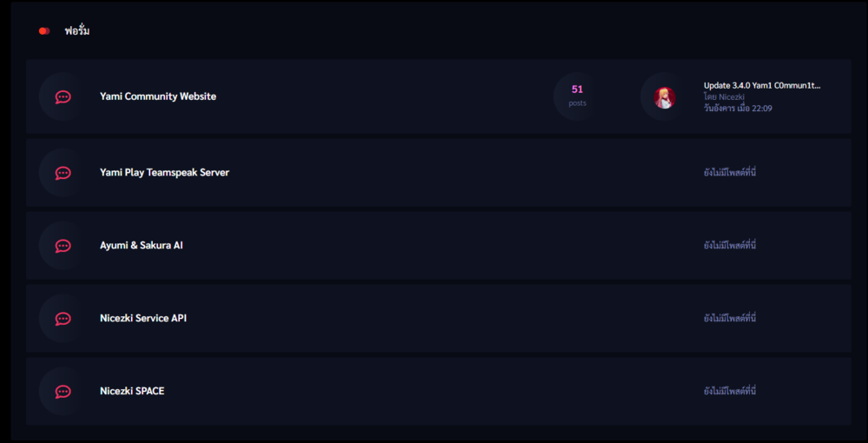
Task: Click chat icon beside Ayumi & Sakura AI
Action: 62,246
